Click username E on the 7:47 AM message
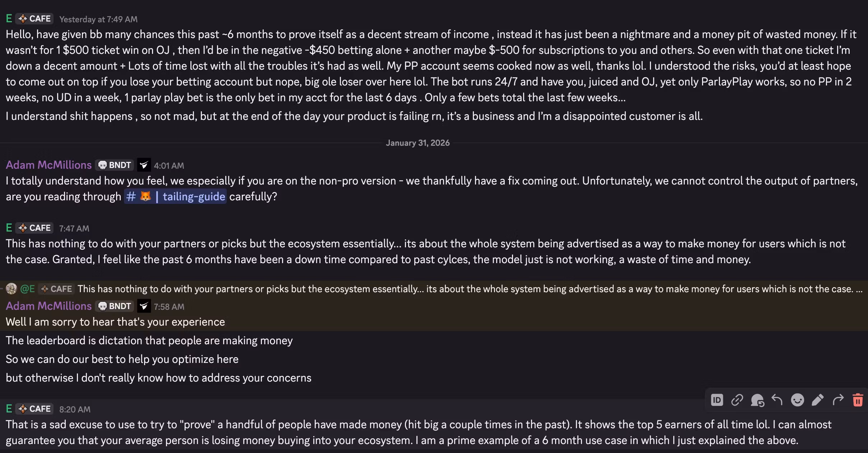 click(9, 228)
